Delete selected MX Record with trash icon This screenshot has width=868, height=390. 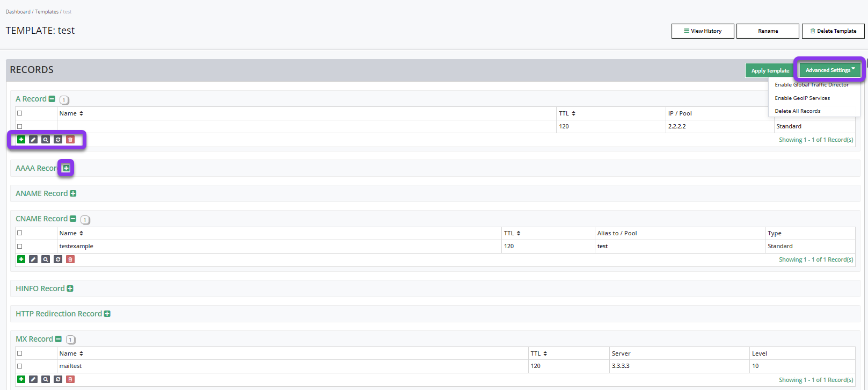[x=70, y=379]
